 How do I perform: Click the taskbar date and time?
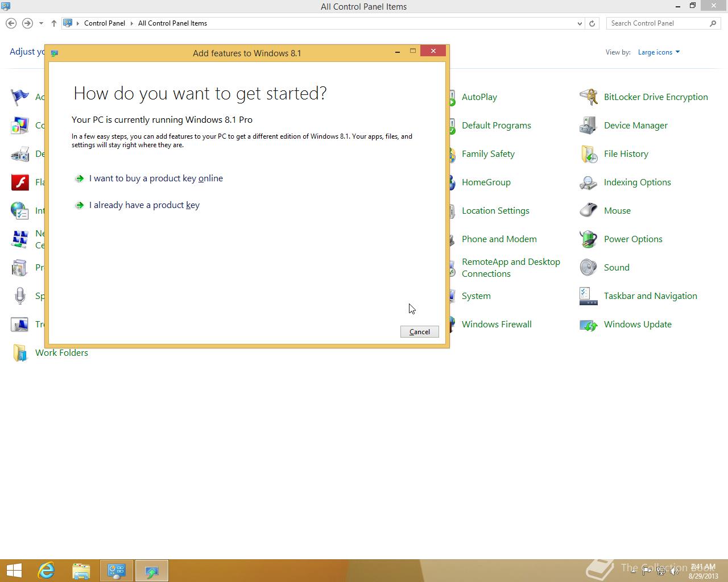coord(703,571)
